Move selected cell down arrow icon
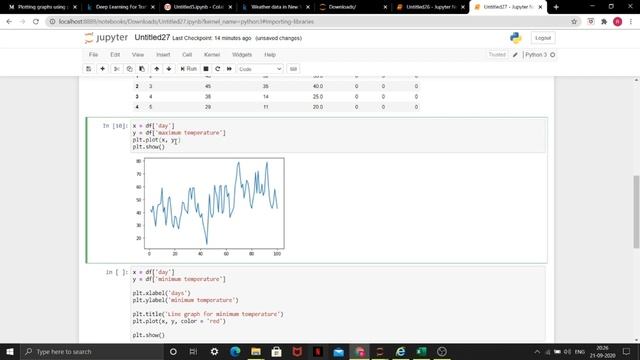 tap(169, 69)
